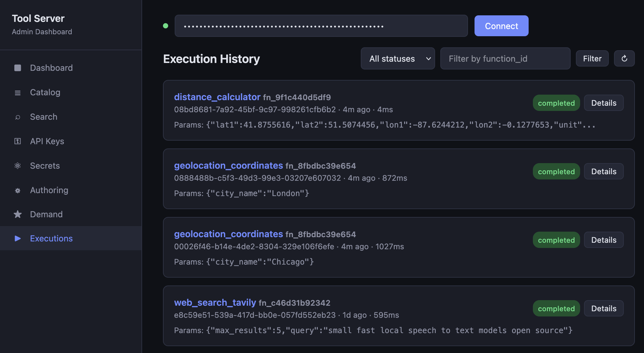Screen dimensions: 644x353
Task: Open the Search page from sidebar
Action: [x=71, y=117]
